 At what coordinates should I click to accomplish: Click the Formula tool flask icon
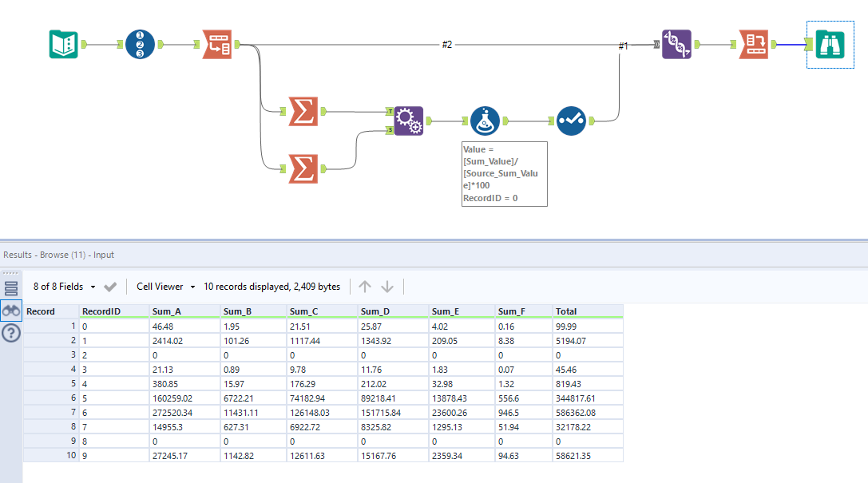click(x=485, y=121)
